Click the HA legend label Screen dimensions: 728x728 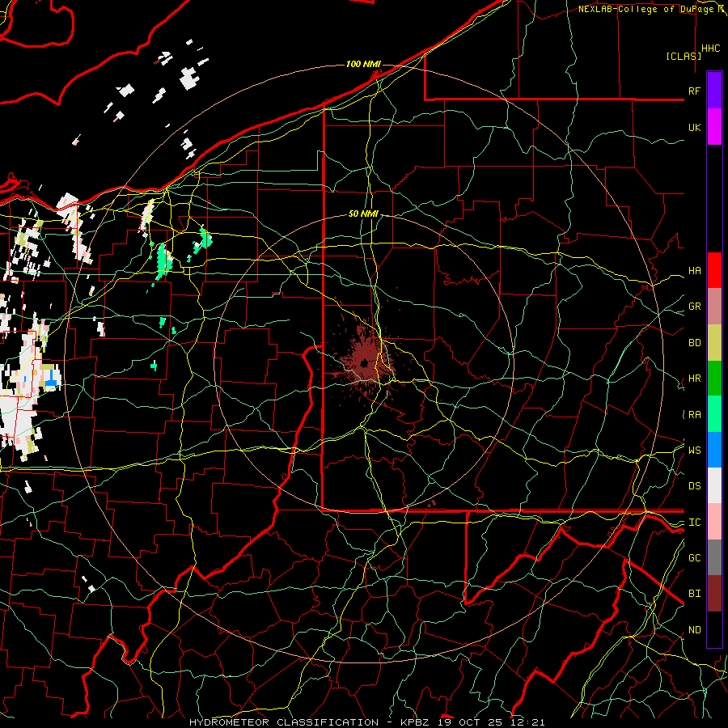[694, 271]
